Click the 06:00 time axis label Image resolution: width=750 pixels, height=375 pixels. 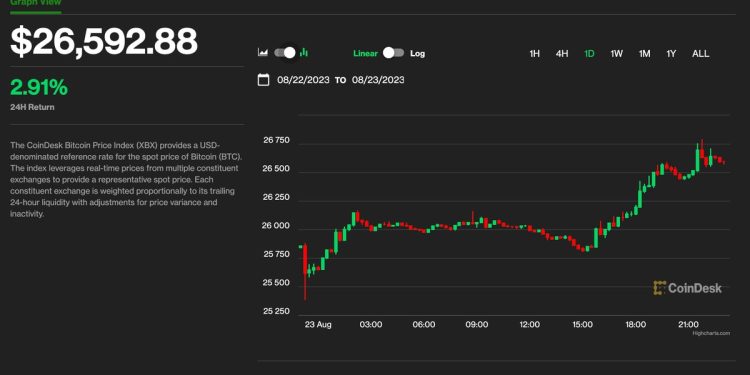(x=424, y=324)
